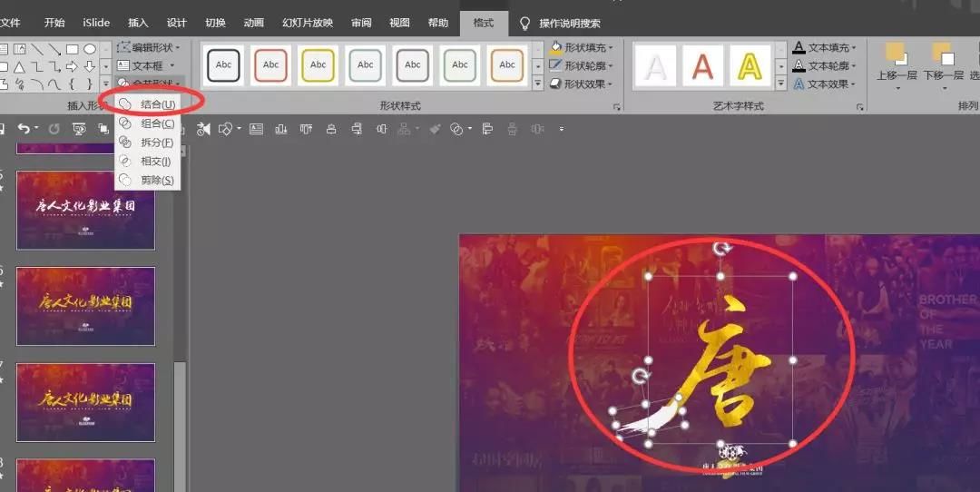Select the white brush stroke shape on slide

coord(648,418)
